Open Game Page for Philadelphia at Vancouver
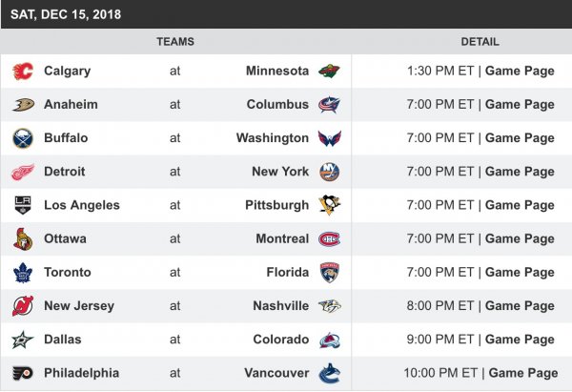This screenshot has width=572, height=392. [x=523, y=373]
